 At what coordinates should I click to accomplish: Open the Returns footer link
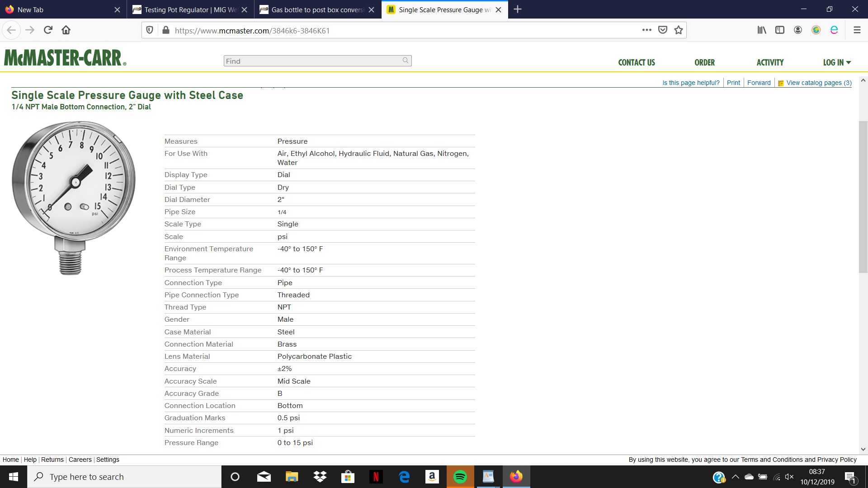pos(52,460)
